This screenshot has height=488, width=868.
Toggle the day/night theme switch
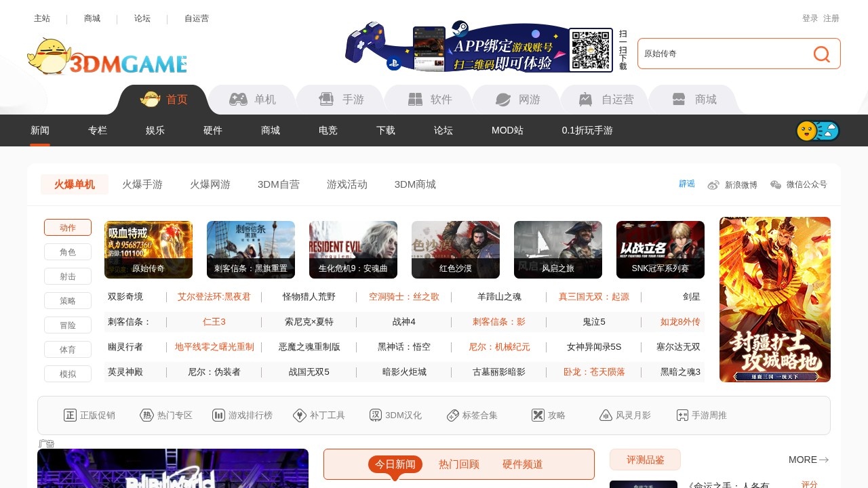coord(818,131)
